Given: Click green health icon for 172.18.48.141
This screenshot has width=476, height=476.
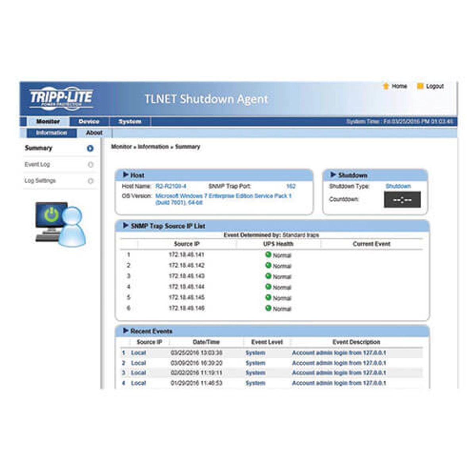Looking at the screenshot, I should pos(268,255).
